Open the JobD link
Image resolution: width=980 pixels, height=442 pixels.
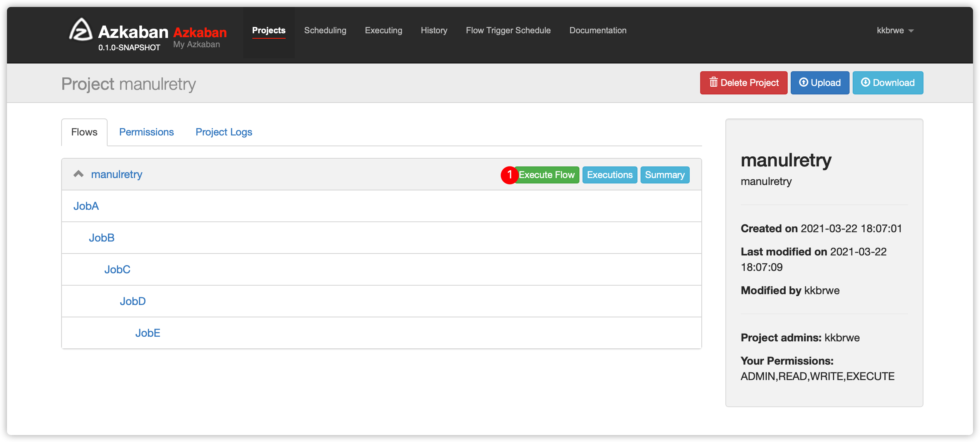coord(133,302)
